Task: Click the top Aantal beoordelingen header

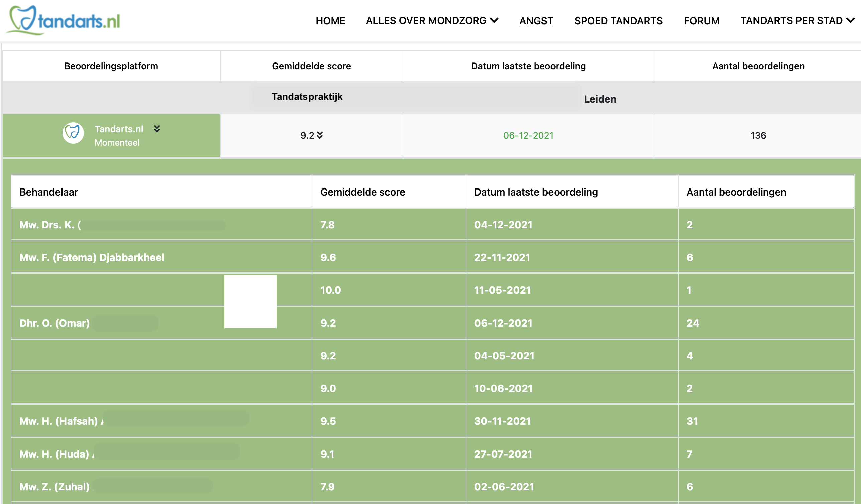Action: [758, 66]
